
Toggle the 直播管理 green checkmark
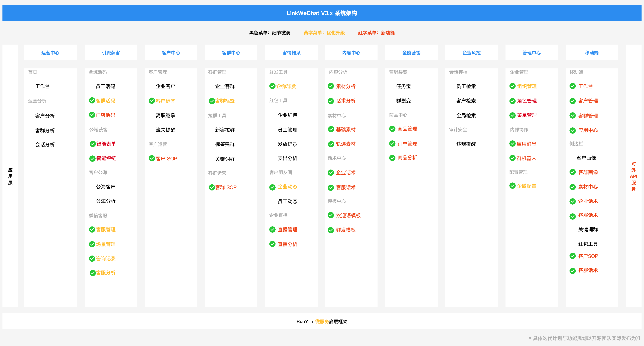click(x=272, y=229)
